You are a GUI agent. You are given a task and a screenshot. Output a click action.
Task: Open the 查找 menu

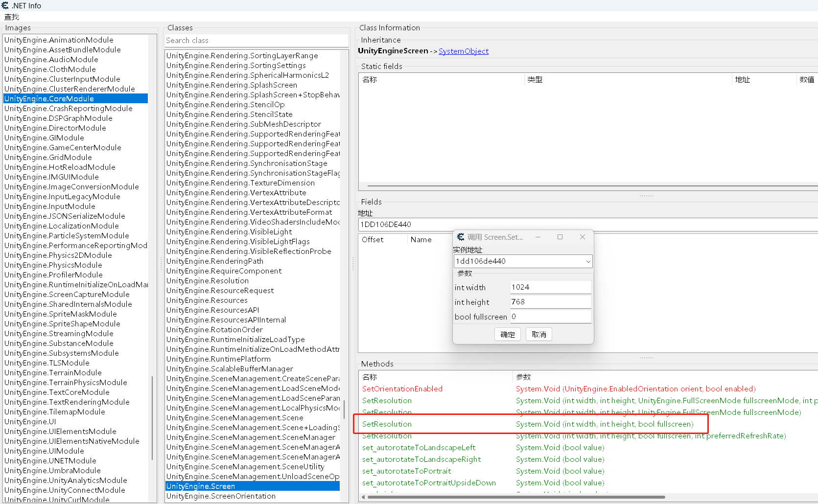(x=12, y=17)
